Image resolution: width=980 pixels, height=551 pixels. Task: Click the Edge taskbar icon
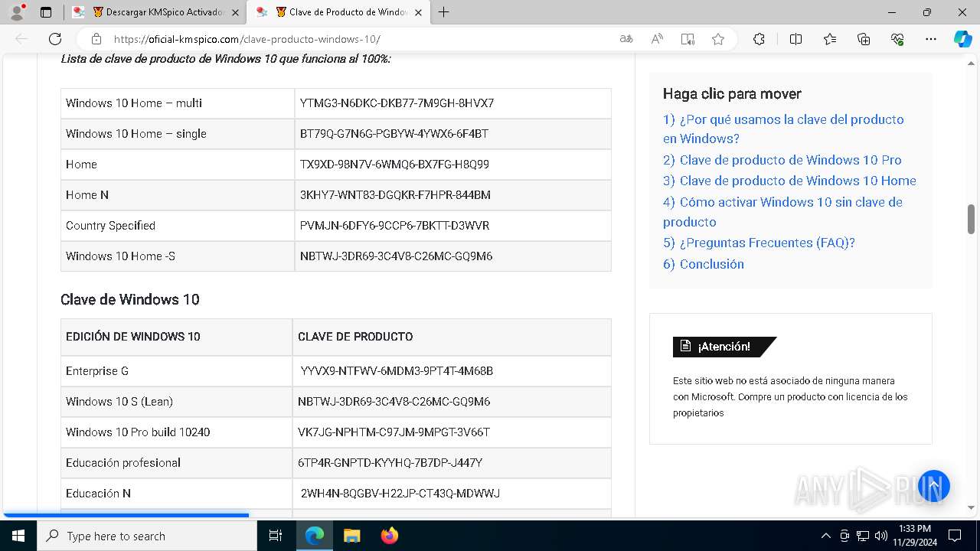315,536
